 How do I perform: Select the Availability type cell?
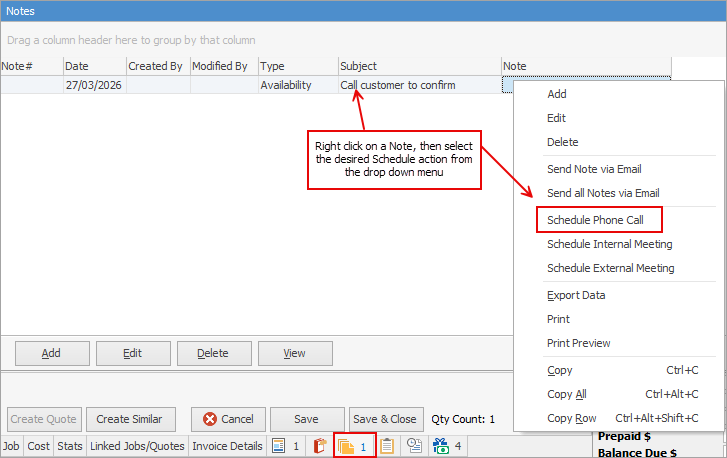pyautogui.click(x=298, y=85)
